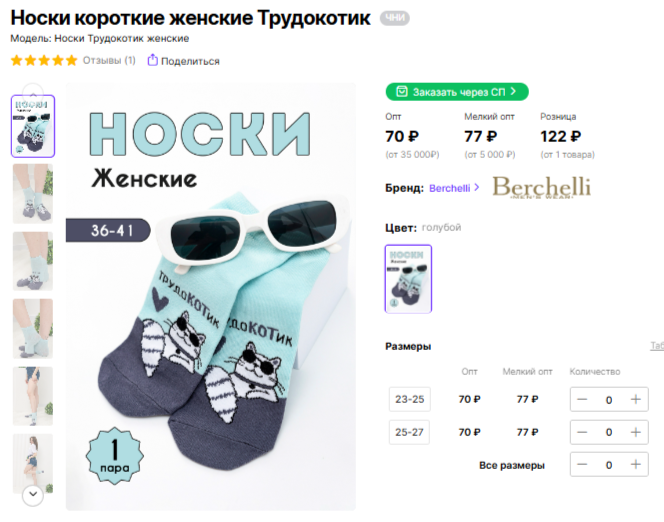Click the five-star rating icons
This screenshot has height=522, width=664.
(44, 61)
